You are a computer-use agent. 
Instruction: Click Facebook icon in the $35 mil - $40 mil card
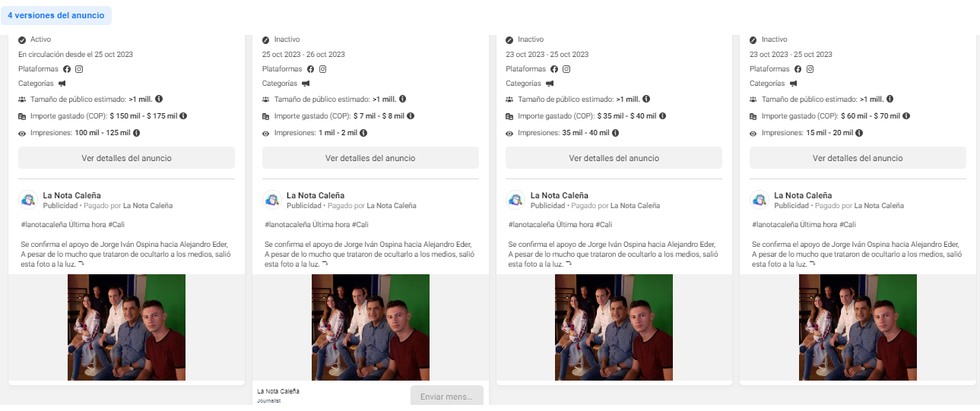coord(554,69)
